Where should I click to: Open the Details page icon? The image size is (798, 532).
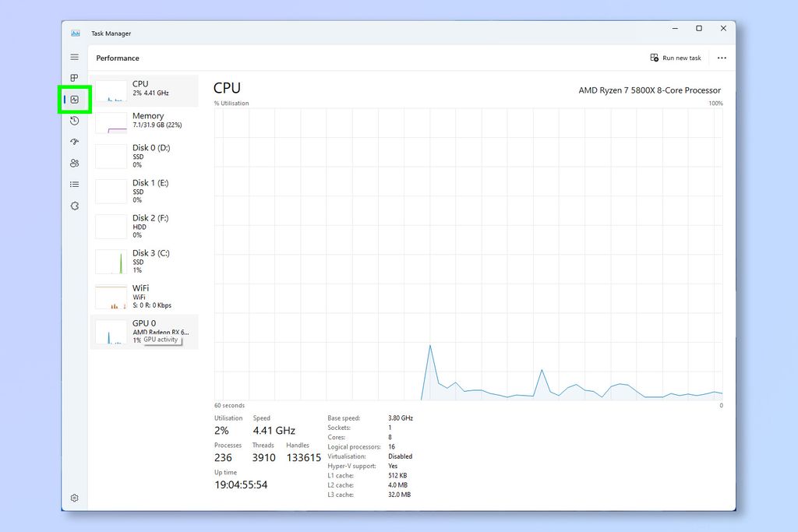pyautogui.click(x=74, y=184)
